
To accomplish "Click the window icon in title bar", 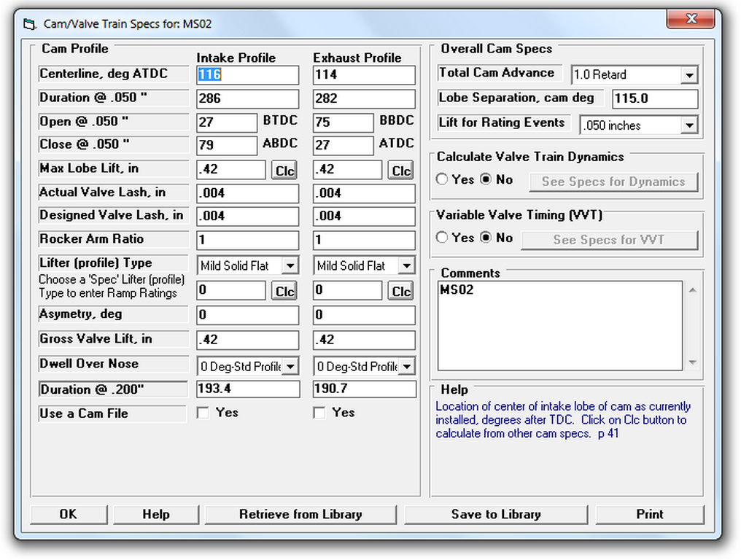I will pos(29,24).
